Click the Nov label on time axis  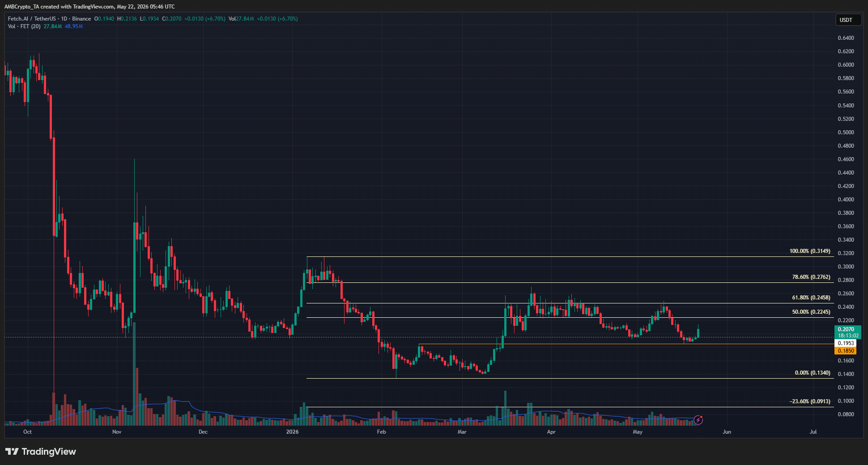[117, 432]
